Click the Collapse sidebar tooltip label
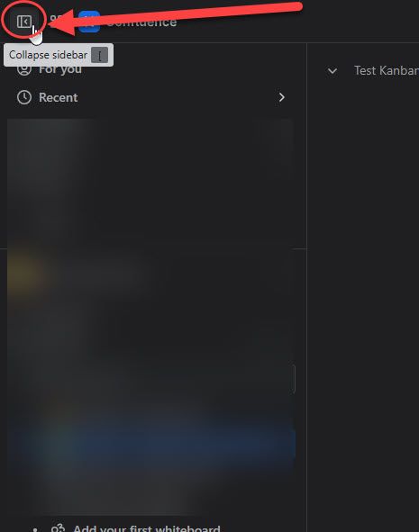 click(x=49, y=55)
